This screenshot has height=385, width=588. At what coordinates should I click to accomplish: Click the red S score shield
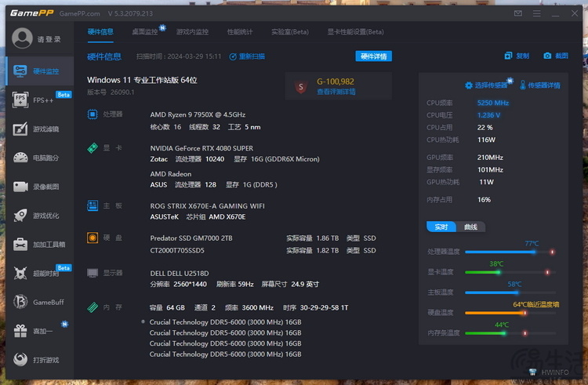[x=301, y=87]
